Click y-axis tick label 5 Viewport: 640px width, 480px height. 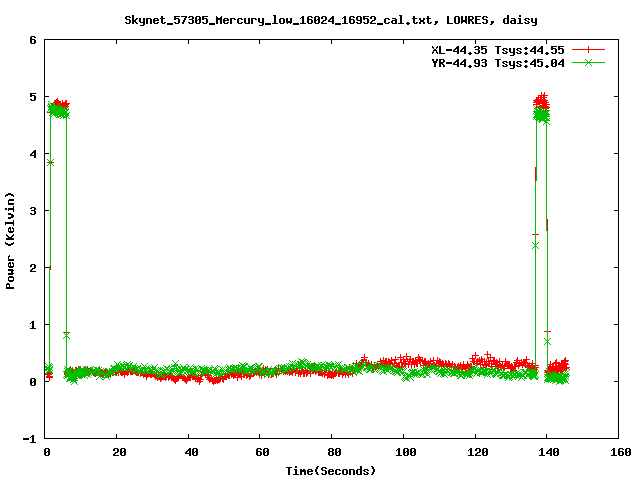coord(33,97)
